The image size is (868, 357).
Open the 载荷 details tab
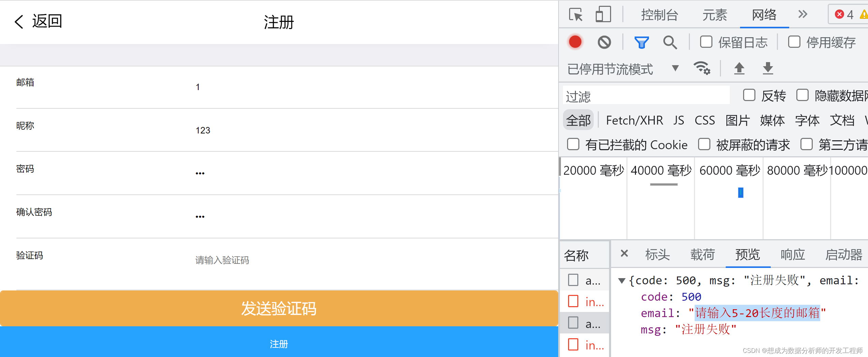pyautogui.click(x=703, y=255)
